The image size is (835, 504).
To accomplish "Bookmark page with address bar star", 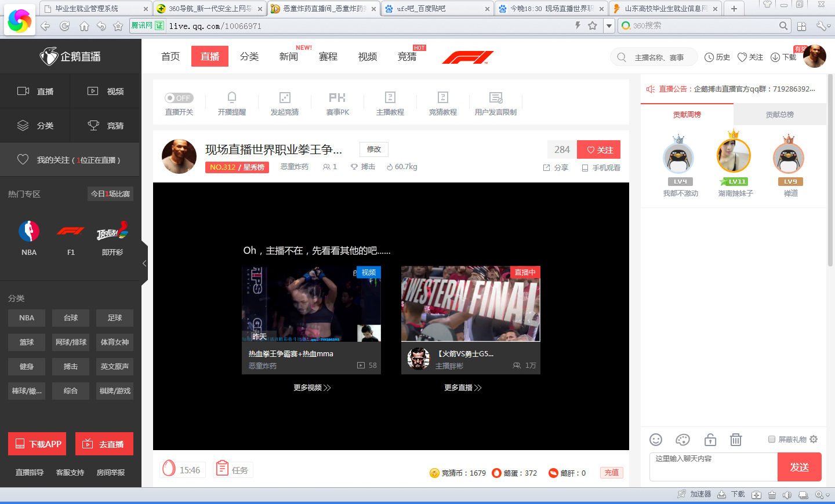I will pos(592,25).
